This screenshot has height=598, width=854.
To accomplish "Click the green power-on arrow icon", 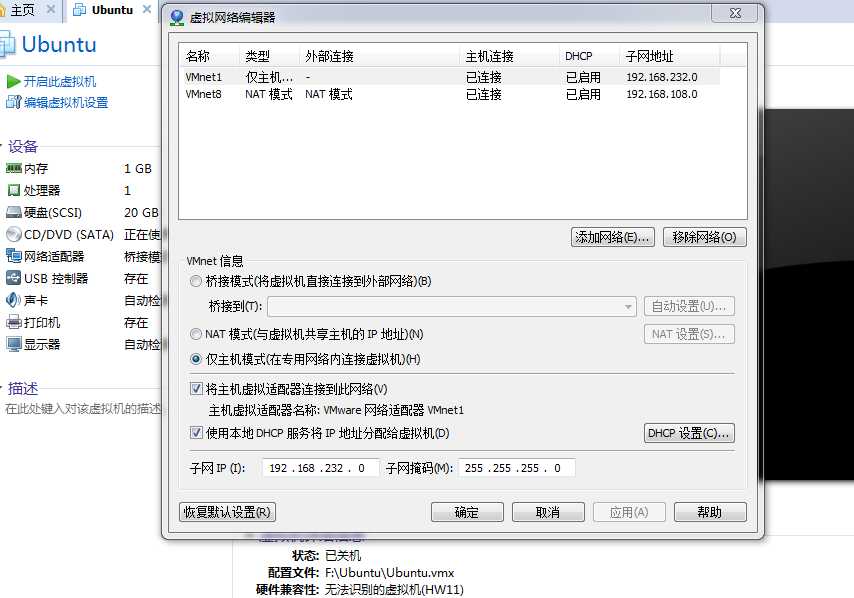I will pyautogui.click(x=13, y=82).
